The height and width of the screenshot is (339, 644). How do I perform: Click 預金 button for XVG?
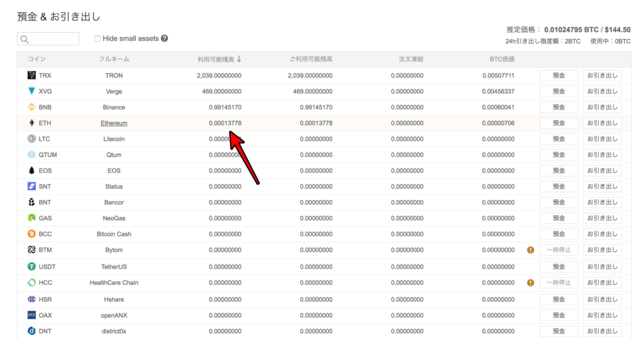558,91
